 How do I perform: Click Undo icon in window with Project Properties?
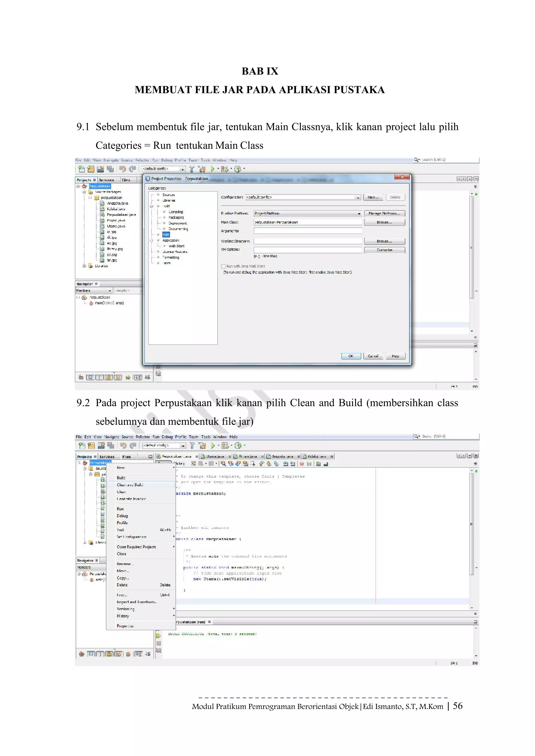(123, 169)
